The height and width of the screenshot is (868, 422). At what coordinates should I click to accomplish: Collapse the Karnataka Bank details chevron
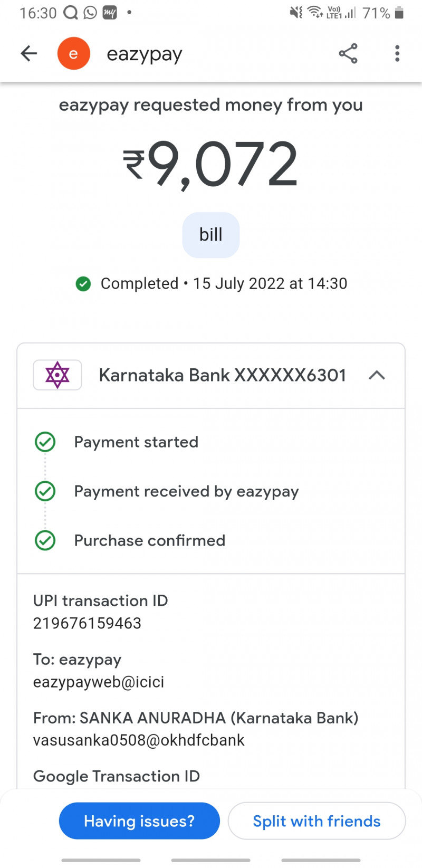click(377, 375)
